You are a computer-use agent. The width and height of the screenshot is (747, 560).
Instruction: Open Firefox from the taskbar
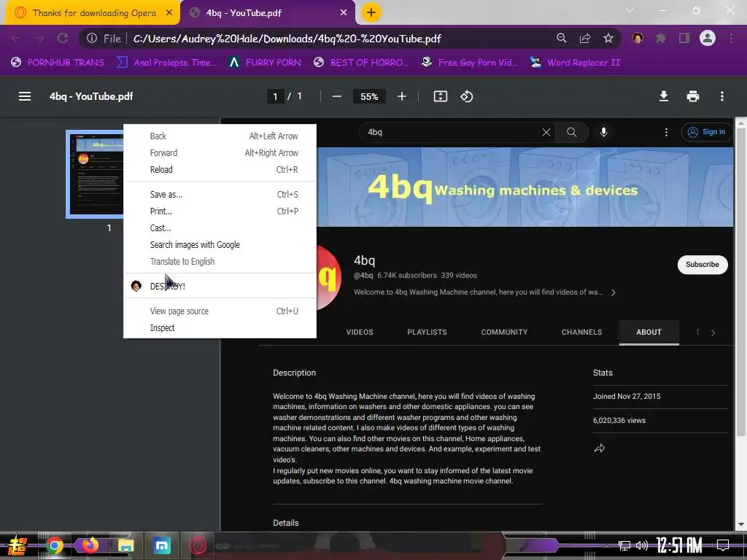[x=90, y=545]
